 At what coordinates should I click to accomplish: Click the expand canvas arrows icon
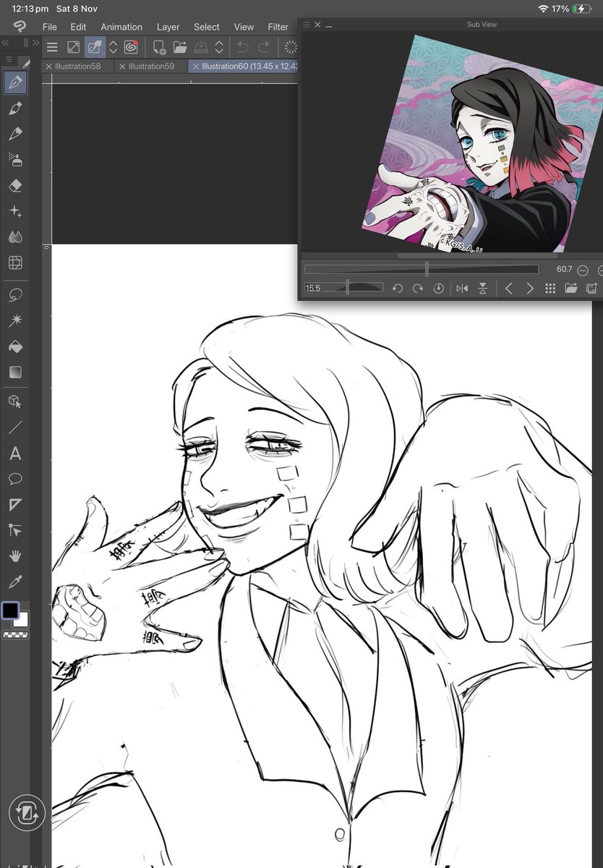pos(74,48)
